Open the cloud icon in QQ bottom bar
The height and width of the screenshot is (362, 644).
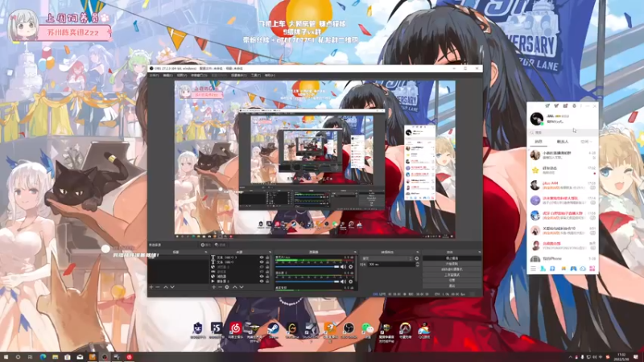(583, 269)
